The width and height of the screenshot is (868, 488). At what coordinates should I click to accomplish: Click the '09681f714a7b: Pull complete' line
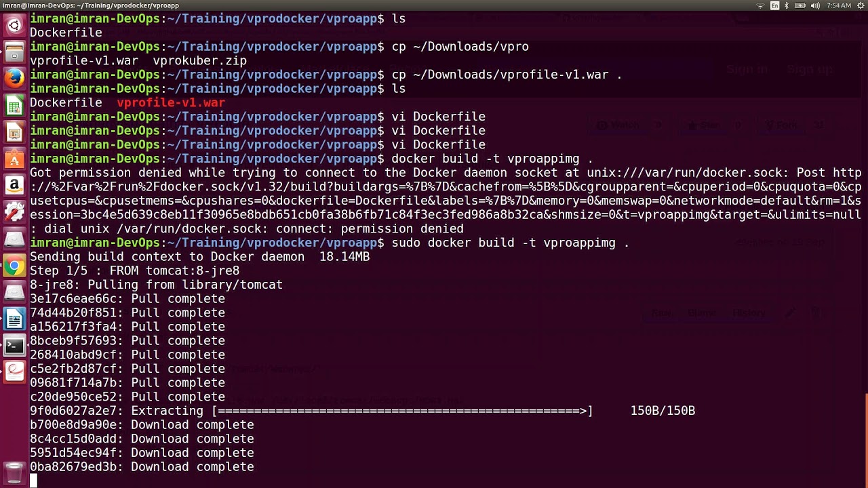(x=127, y=383)
